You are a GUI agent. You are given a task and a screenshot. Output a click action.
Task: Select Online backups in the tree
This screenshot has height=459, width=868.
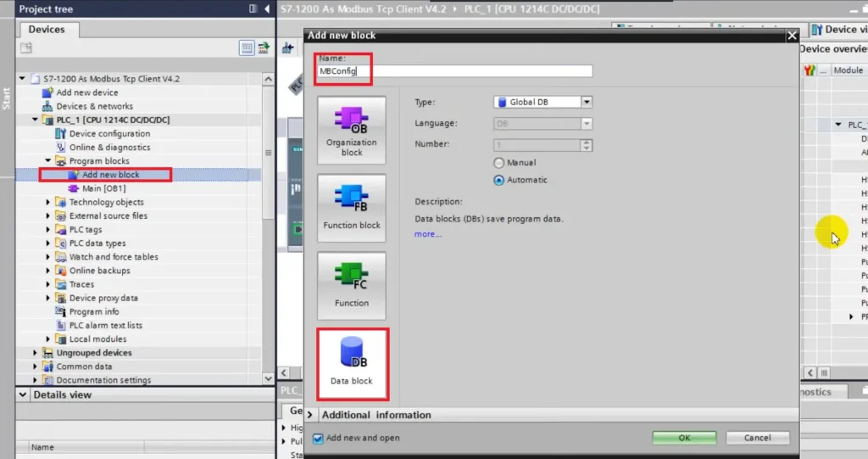[x=100, y=271]
